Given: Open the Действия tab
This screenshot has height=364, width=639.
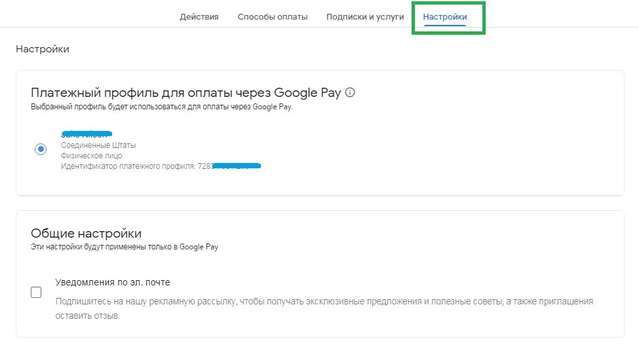Looking at the screenshot, I should tap(199, 17).
